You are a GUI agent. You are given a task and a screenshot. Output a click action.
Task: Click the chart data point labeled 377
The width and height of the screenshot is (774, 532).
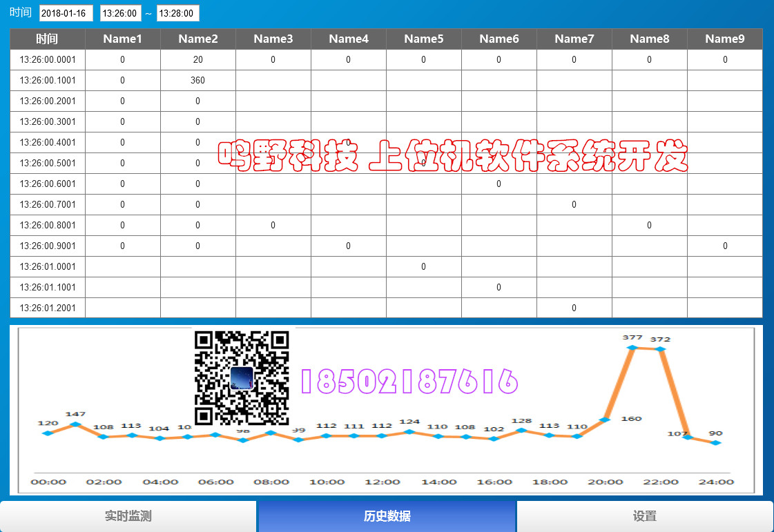tap(632, 348)
